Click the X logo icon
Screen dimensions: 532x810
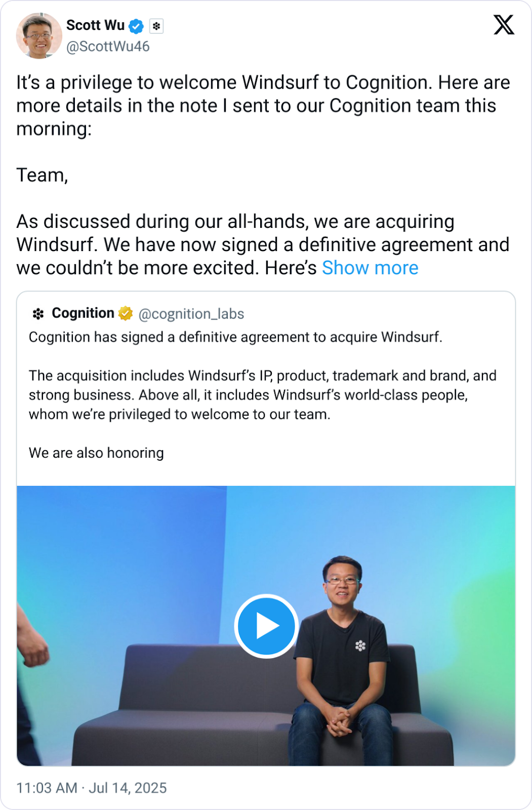pos(504,24)
